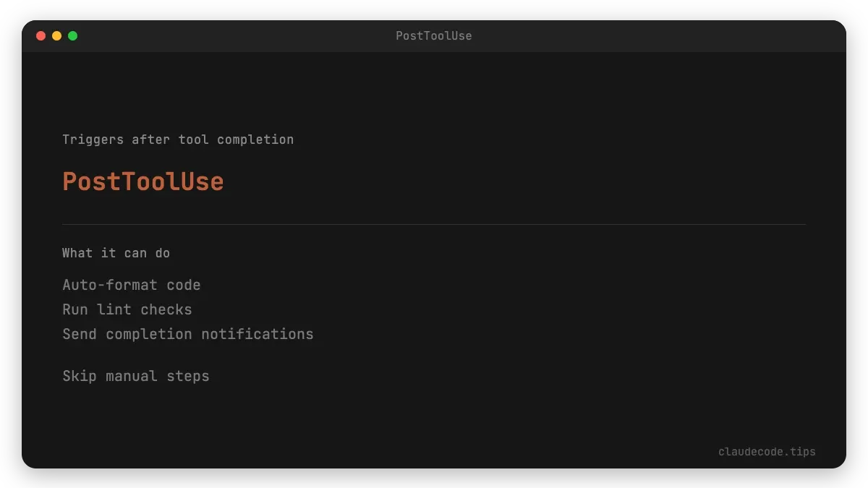Click the word 'Triggers' in the subtitle

click(x=93, y=140)
